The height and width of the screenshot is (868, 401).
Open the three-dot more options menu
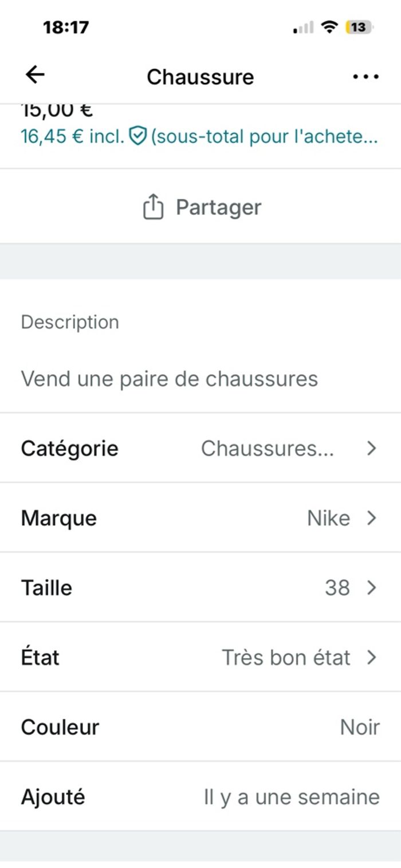[365, 77]
